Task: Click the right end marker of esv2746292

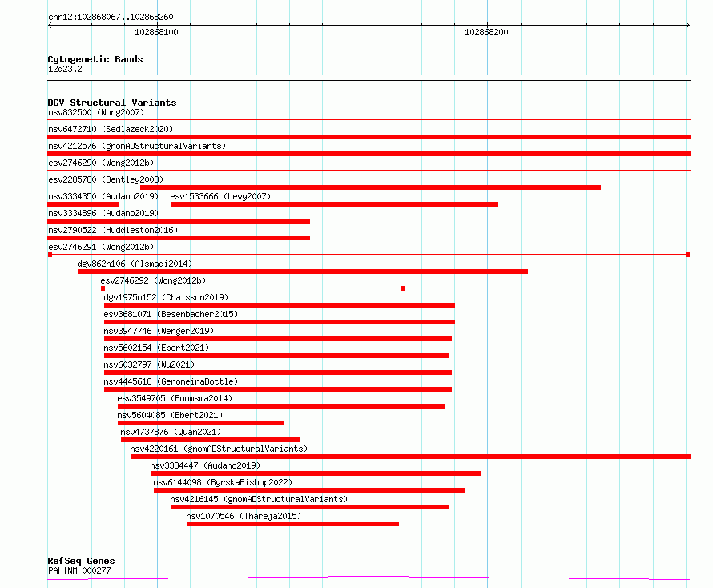Action: pyautogui.click(x=403, y=288)
